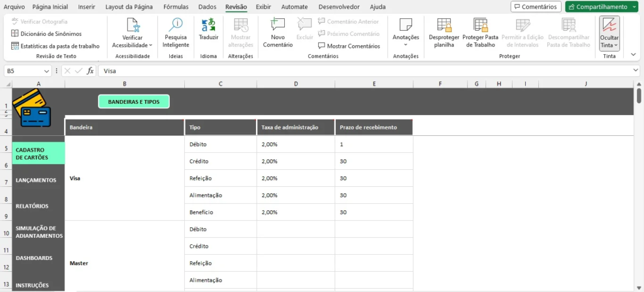
Task: Open the Layout da Página tab
Action: pyautogui.click(x=128, y=7)
